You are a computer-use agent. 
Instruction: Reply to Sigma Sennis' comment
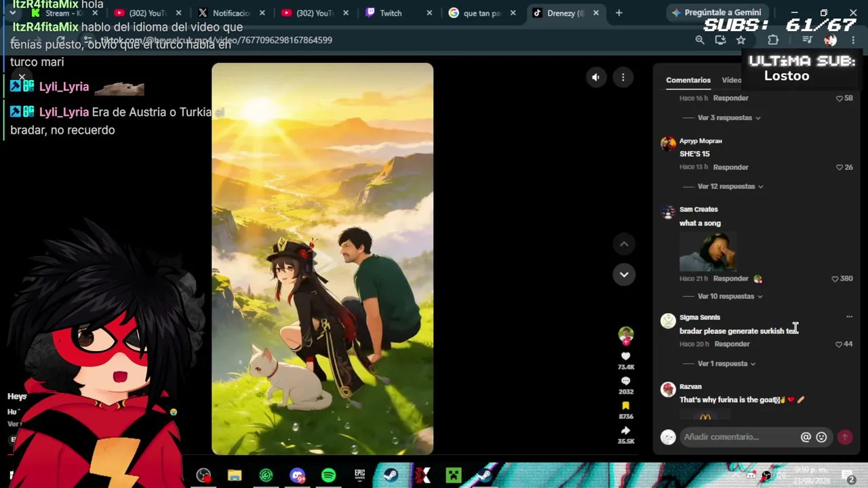[x=732, y=344]
